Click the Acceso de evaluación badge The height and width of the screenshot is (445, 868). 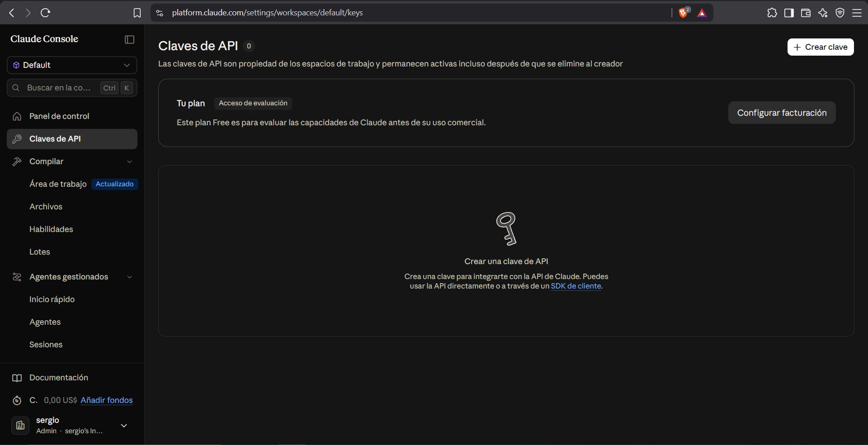253,103
